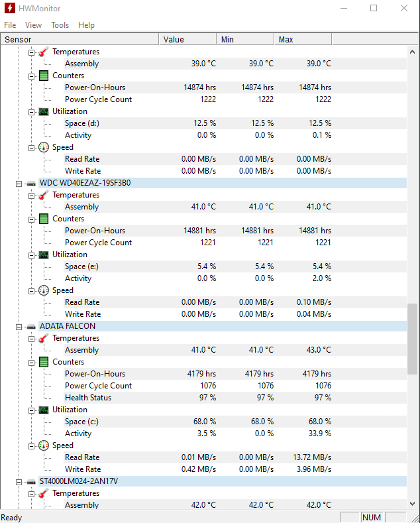Collapse ADATA FALCON Utilization section
Viewport: 420px width, 523px height.
(31, 410)
